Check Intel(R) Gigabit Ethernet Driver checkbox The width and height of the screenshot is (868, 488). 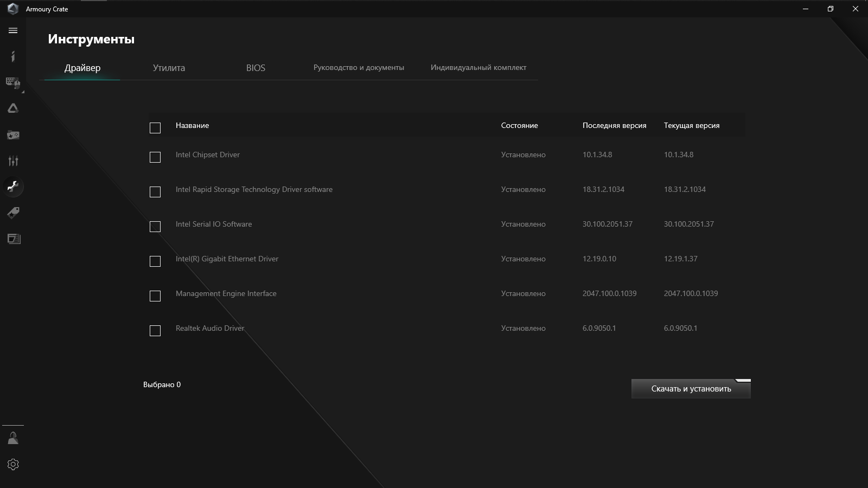[x=155, y=261]
